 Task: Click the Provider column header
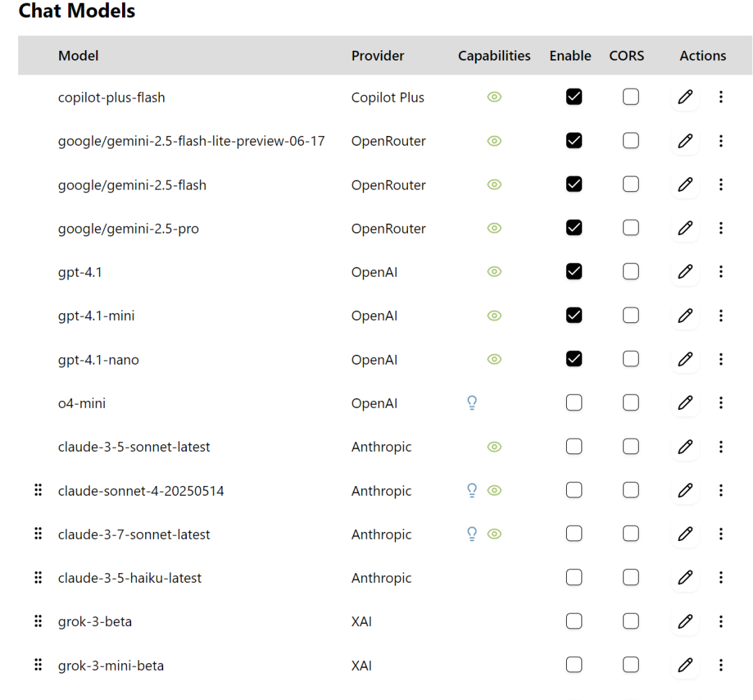coord(377,56)
